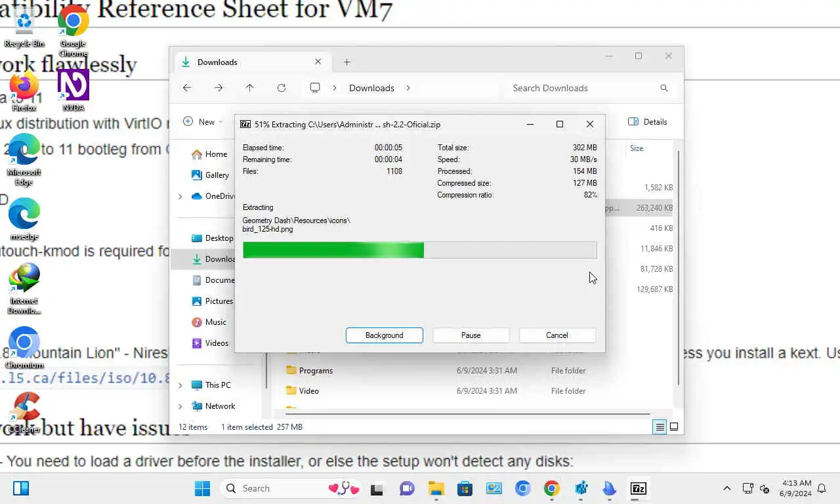Toggle the Details pane in Explorer
This screenshot has height=504, width=840.
click(648, 121)
